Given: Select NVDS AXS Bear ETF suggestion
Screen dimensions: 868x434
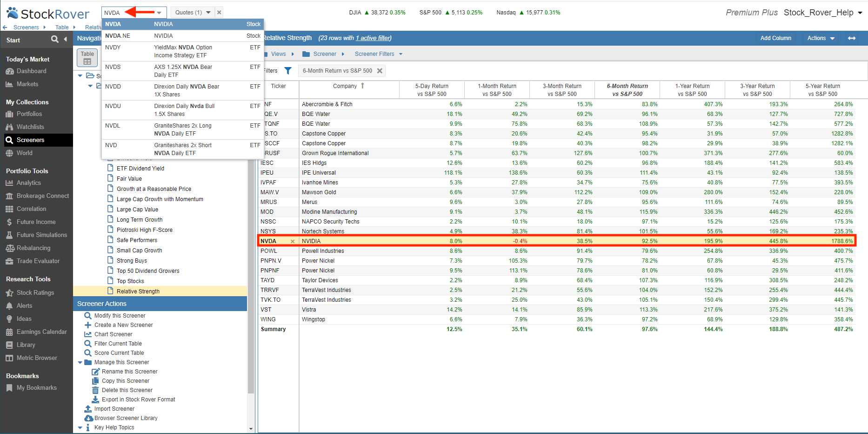Looking at the screenshot, I should [183, 71].
